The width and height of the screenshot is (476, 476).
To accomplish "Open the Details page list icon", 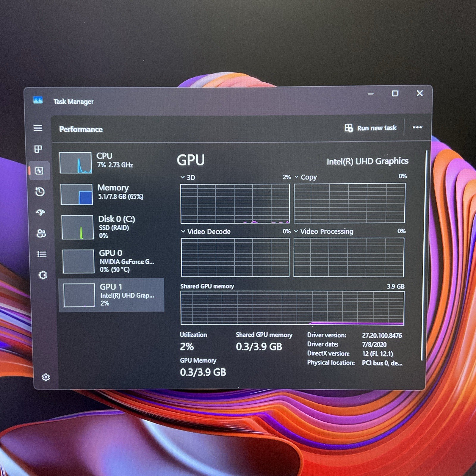I will pyautogui.click(x=42, y=254).
